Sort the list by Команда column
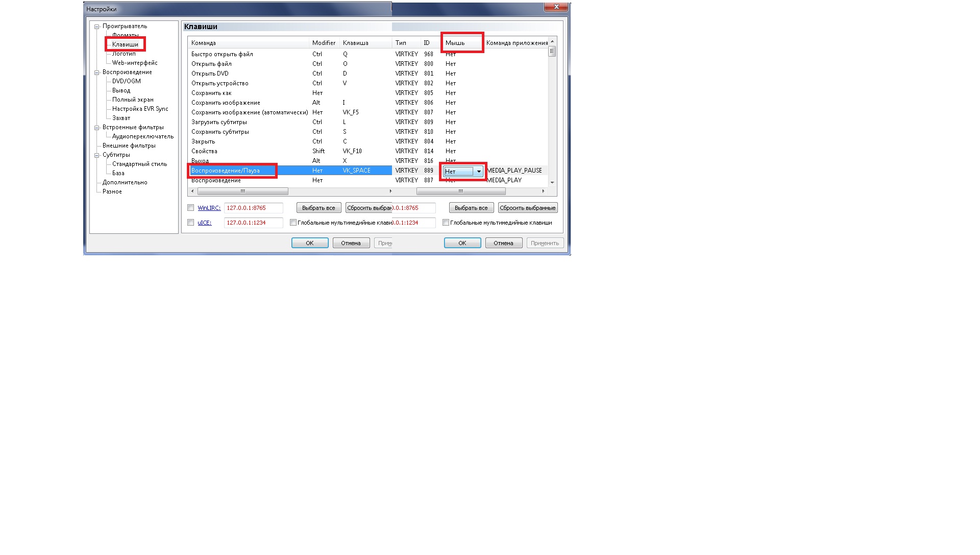Viewport: 980px width, 555px height. point(249,43)
